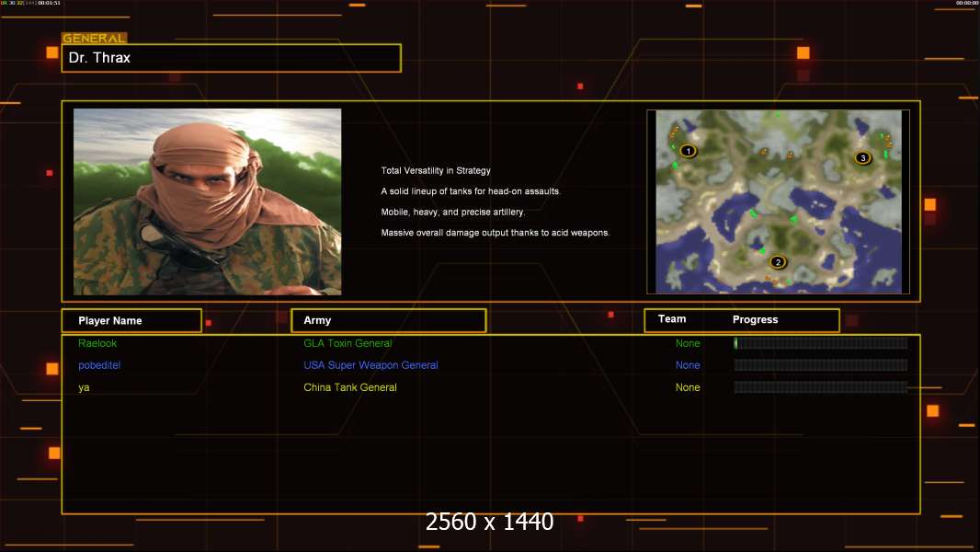This screenshot has width=980, height=552.
Task: Click USA Super Weapon General army entry
Action: 370,365
